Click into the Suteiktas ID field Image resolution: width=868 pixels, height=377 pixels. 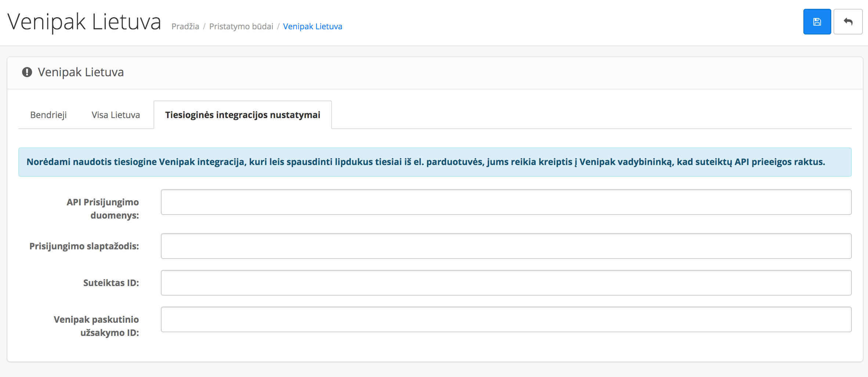click(x=506, y=283)
